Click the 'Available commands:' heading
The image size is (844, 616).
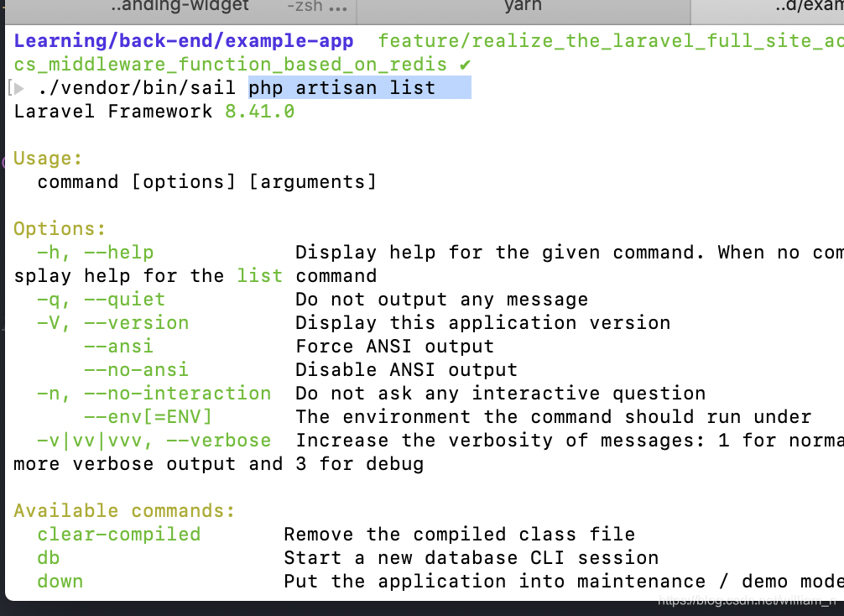(124, 511)
